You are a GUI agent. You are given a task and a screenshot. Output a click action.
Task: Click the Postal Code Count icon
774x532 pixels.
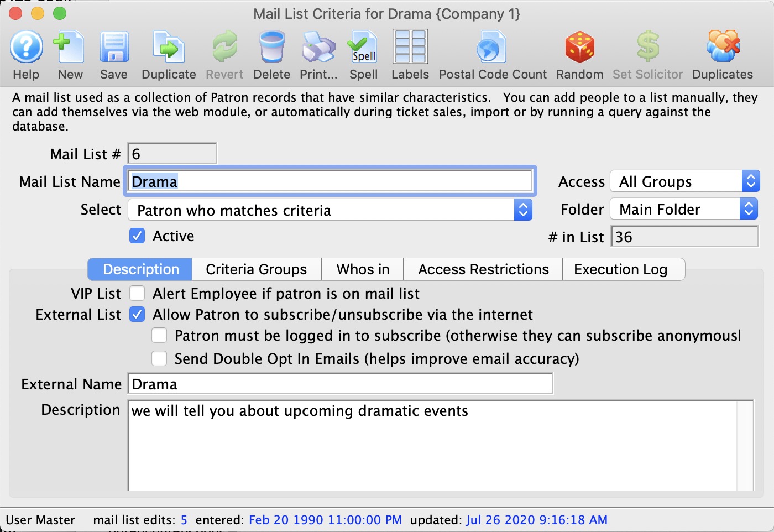tap(491, 53)
